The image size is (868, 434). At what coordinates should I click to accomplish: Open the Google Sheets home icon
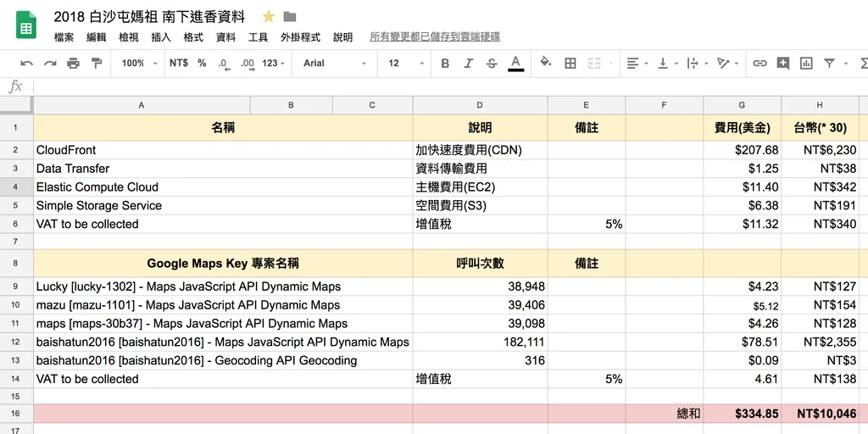click(x=26, y=25)
